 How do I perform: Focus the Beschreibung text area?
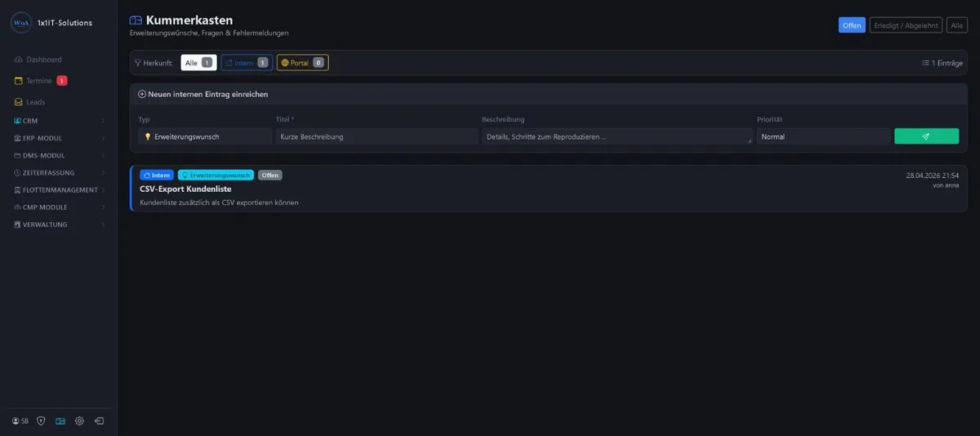617,136
